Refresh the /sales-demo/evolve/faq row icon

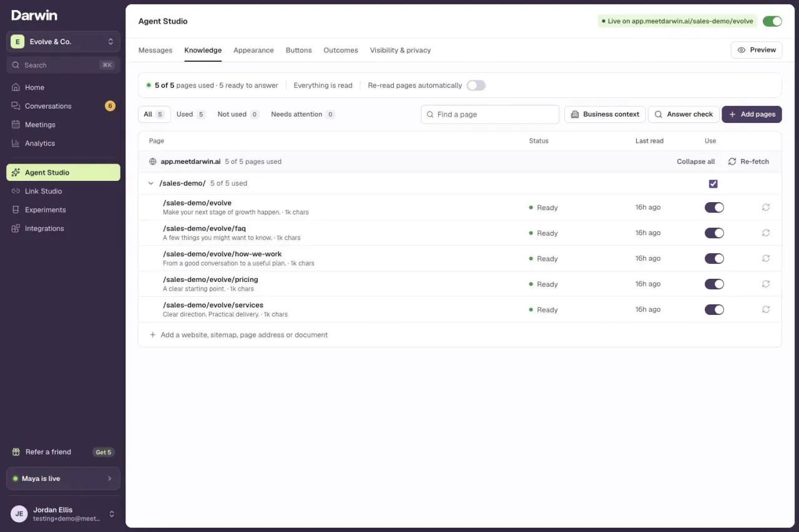click(766, 233)
